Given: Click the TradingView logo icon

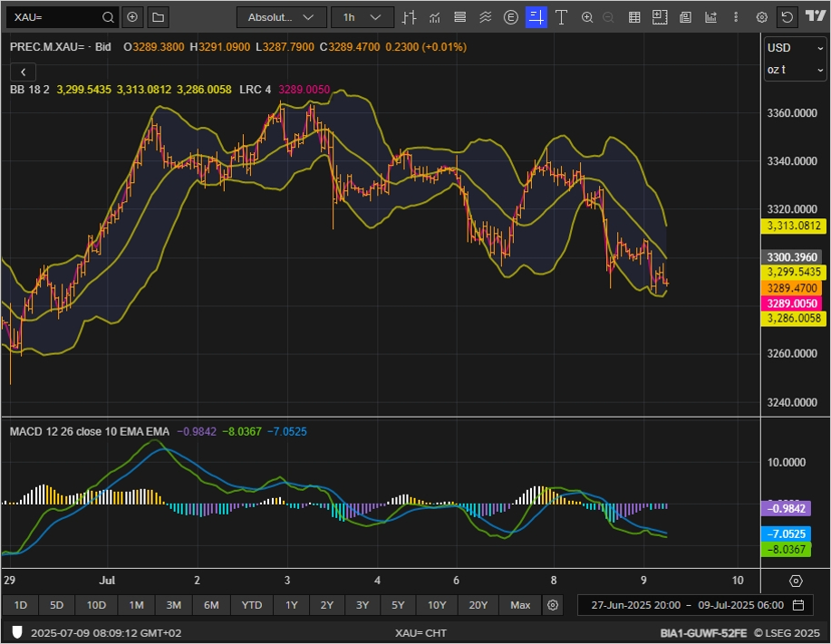Looking at the screenshot, I should pos(815,16).
